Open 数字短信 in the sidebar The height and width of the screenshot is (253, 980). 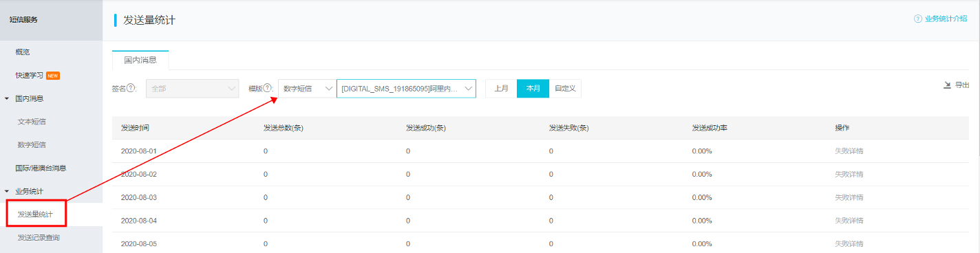(x=32, y=145)
